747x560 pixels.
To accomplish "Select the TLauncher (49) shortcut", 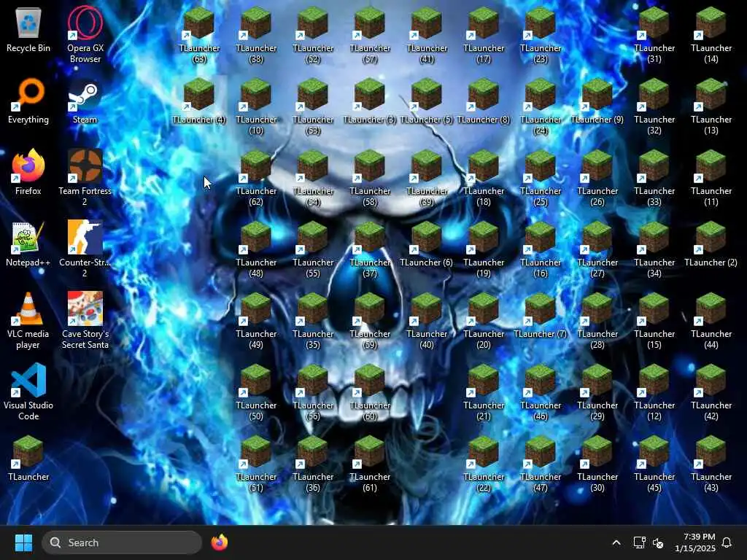I will pyautogui.click(x=256, y=321).
